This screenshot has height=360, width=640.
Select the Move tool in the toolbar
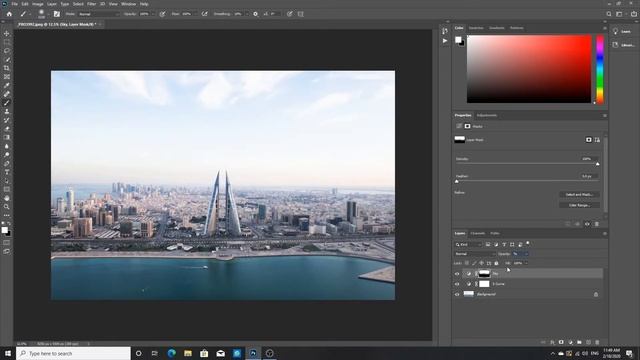pyautogui.click(x=7, y=33)
